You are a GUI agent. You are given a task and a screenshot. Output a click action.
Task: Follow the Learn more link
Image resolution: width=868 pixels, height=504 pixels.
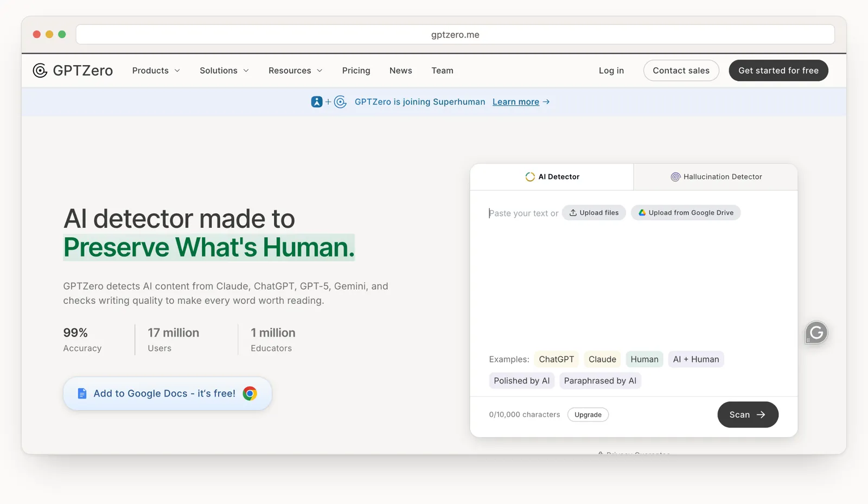[x=516, y=102]
